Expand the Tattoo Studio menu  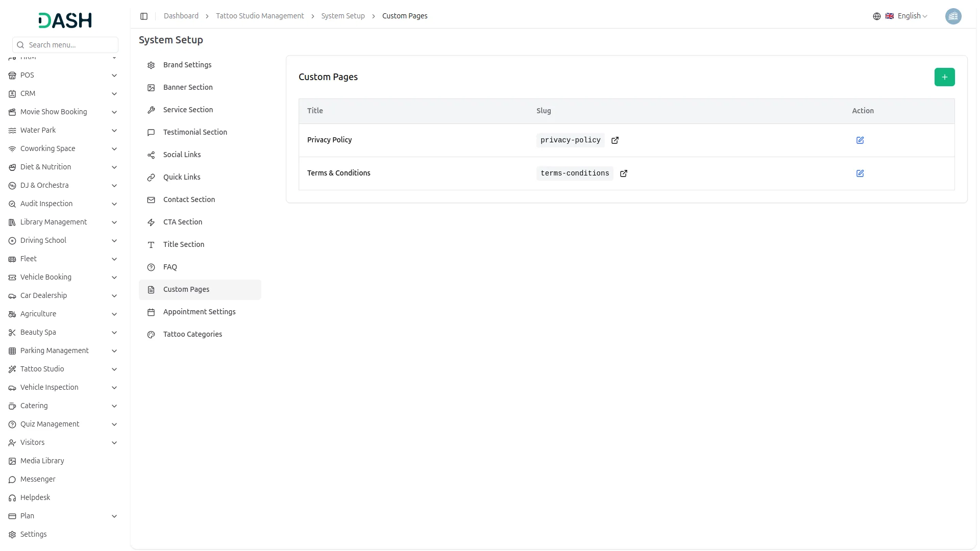(63, 369)
